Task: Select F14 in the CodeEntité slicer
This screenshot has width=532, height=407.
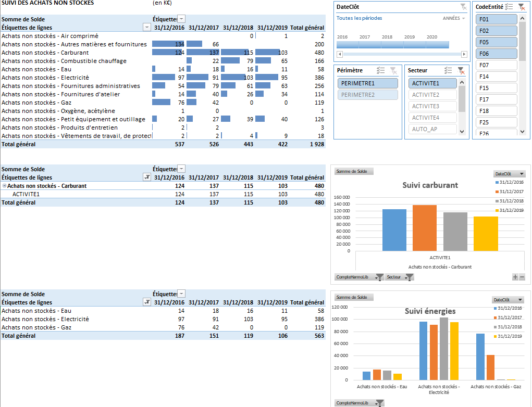Action: coord(497,77)
